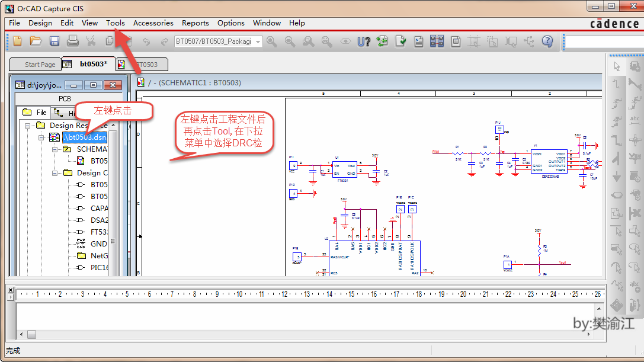
Task: Zoom to fit all of the schematic
Action: point(327,41)
